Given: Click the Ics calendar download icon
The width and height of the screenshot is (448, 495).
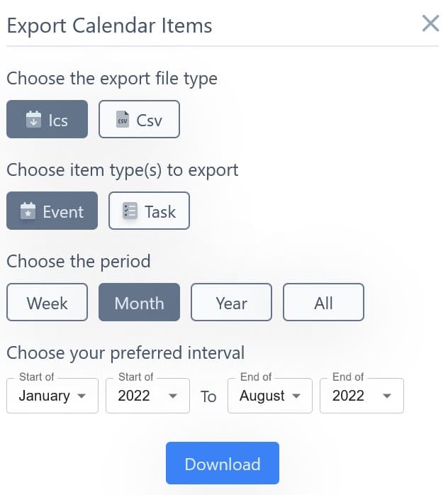Looking at the screenshot, I should (x=33, y=120).
